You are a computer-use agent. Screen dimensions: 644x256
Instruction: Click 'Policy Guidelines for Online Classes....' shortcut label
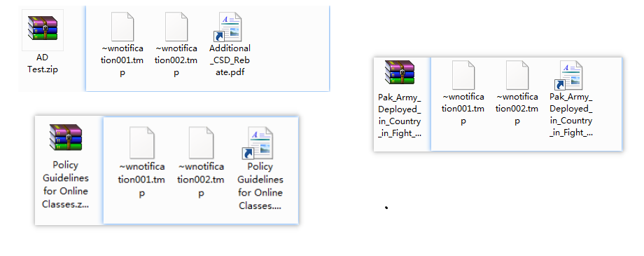click(x=260, y=186)
